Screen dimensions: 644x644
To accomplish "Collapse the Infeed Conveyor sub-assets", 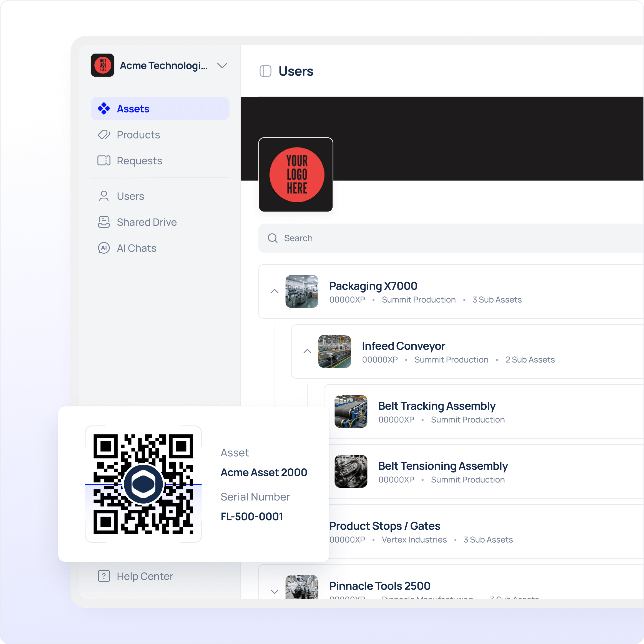I will click(x=307, y=351).
